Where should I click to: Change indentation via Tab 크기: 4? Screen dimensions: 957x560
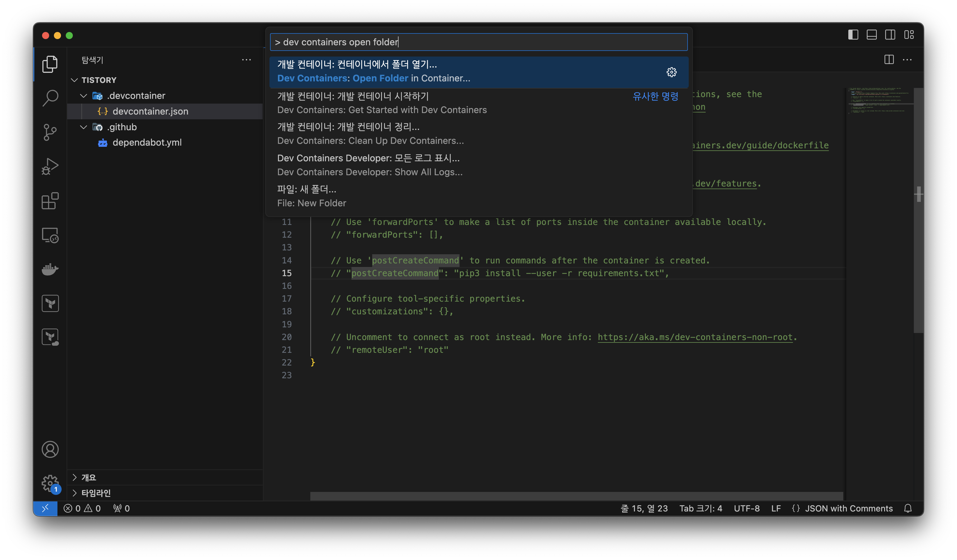point(701,508)
